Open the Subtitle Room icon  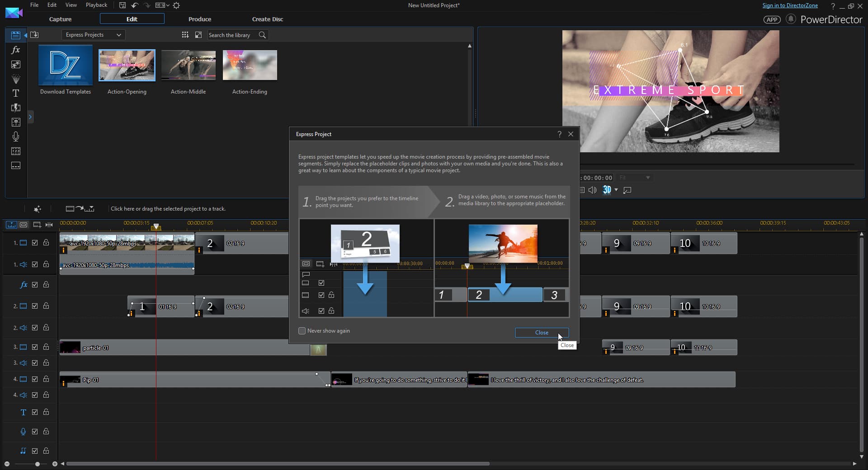(x=16, y=165)
